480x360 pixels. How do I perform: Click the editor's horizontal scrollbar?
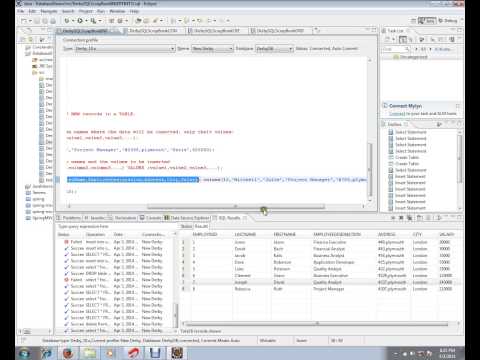[x=236, y=206]
